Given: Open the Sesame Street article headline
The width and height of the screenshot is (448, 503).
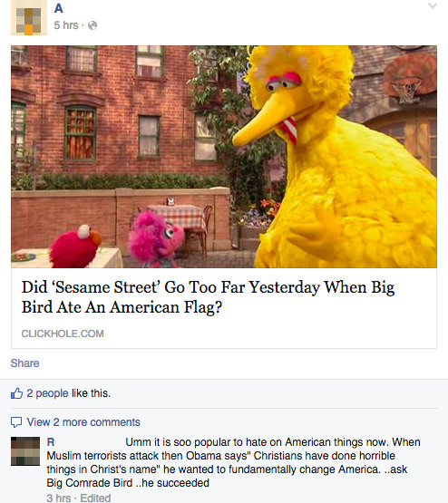Looking at the screenshot, I should [x=208, y=296].
